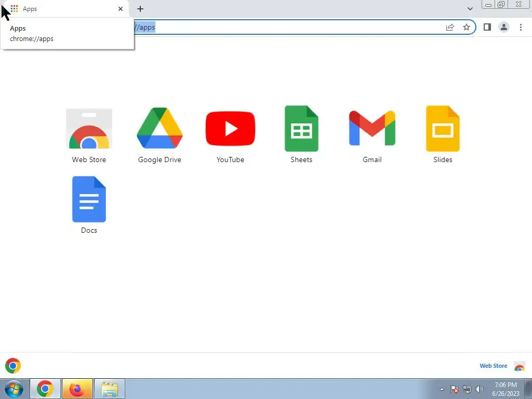
Task: Click the share this page icon
Action: tap(450, 27)
